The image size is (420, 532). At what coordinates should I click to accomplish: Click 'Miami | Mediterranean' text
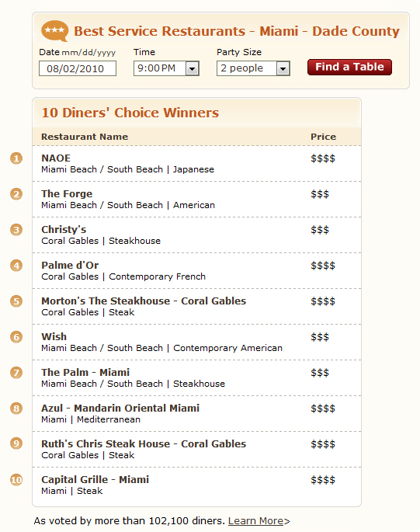tap(91, 419)
